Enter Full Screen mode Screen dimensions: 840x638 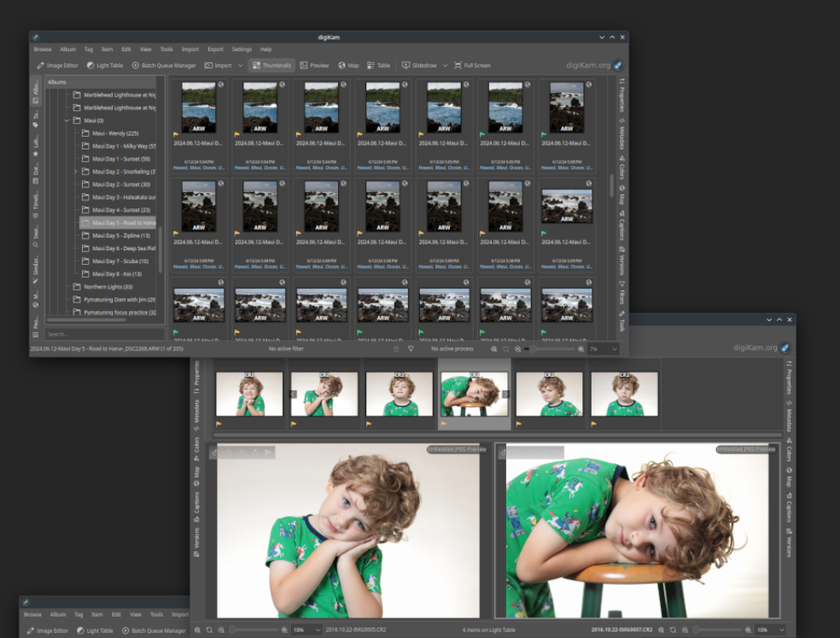pos(472,65)
